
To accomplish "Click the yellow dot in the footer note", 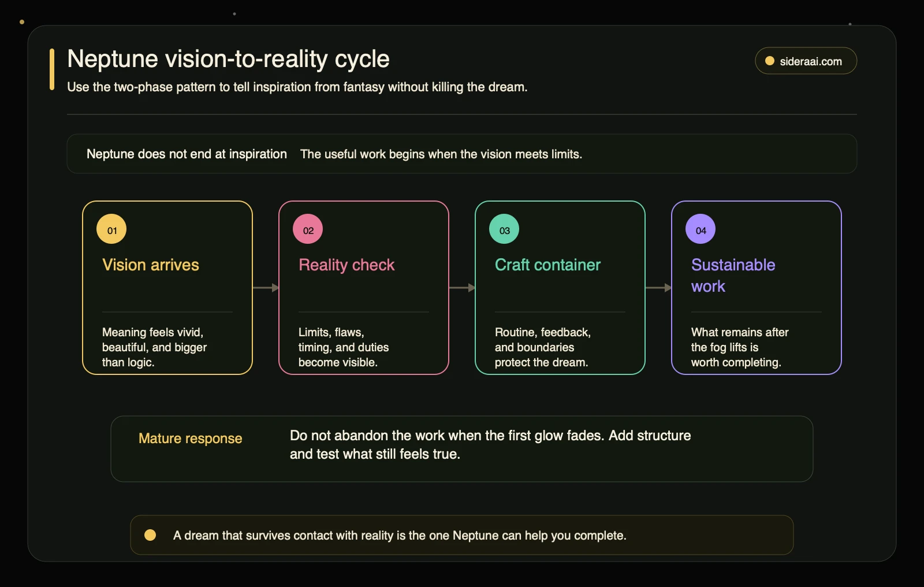I will coord(150,535).
